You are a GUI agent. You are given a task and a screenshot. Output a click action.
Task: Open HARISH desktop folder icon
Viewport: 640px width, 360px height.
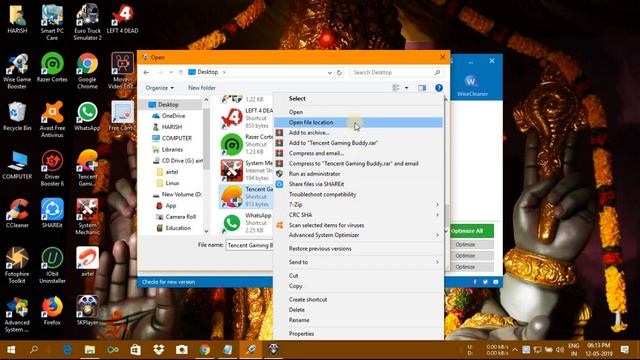(17, 19)
